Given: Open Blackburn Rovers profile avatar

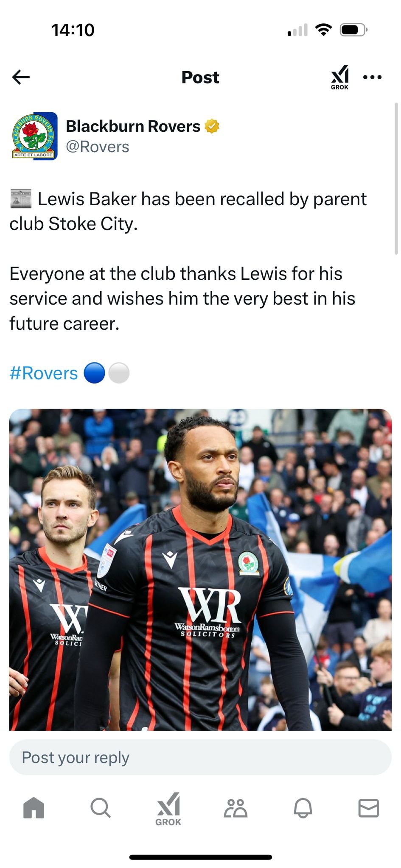Looking at the screenshot, I should click(34, 136).
